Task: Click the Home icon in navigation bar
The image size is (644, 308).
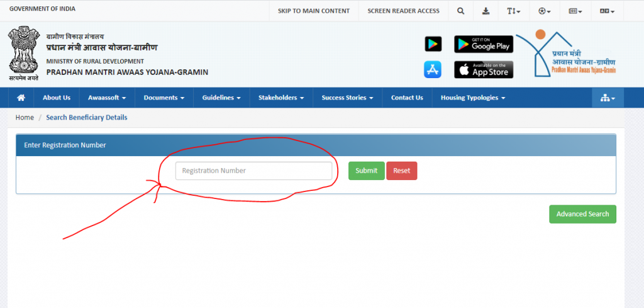Action: click(21, 98)
